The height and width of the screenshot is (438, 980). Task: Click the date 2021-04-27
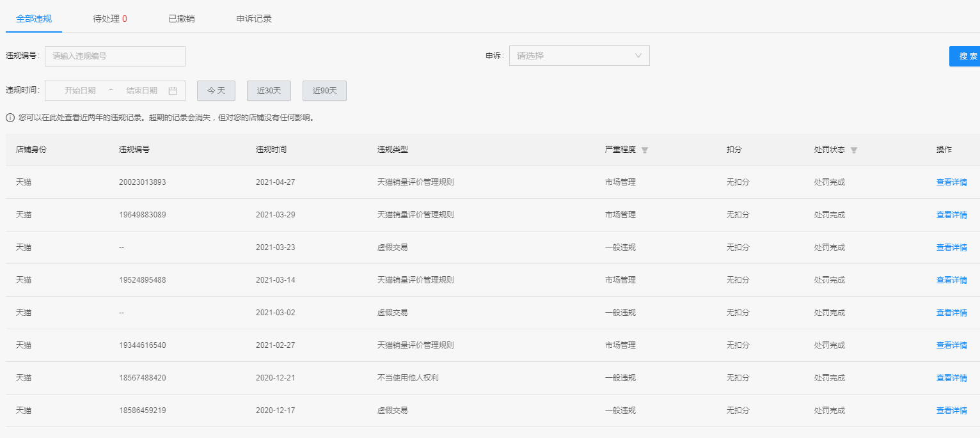point(276,182)
